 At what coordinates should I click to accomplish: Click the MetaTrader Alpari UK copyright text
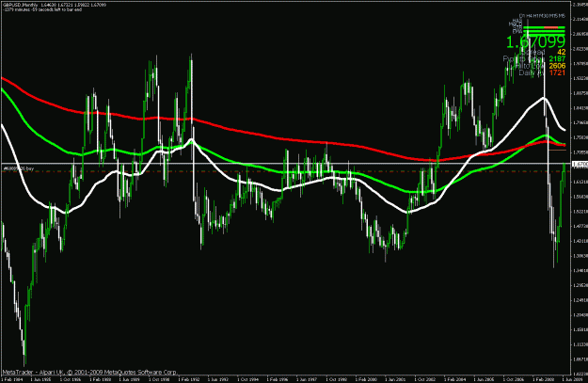coord(89,372)
